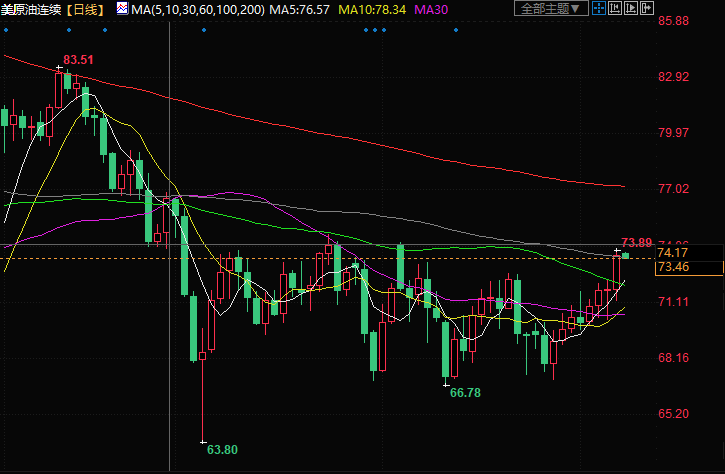The width and height of the screenshot is (725, 474).
Task: Select the 美原油连续 instrument title
Action: (31, 9)
